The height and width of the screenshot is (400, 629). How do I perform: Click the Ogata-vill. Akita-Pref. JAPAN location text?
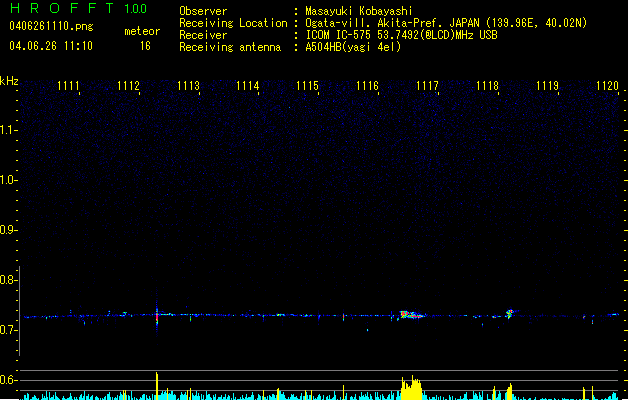tap(446, 23)
